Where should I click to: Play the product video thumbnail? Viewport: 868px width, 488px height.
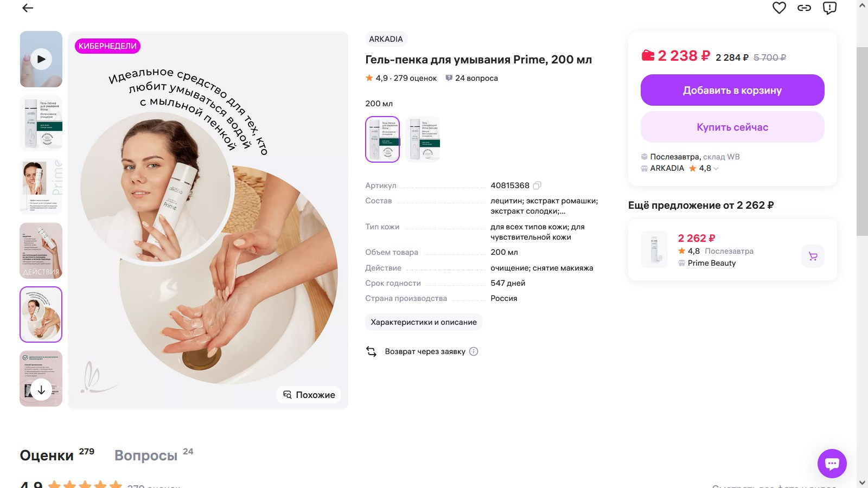coord(41,59)
